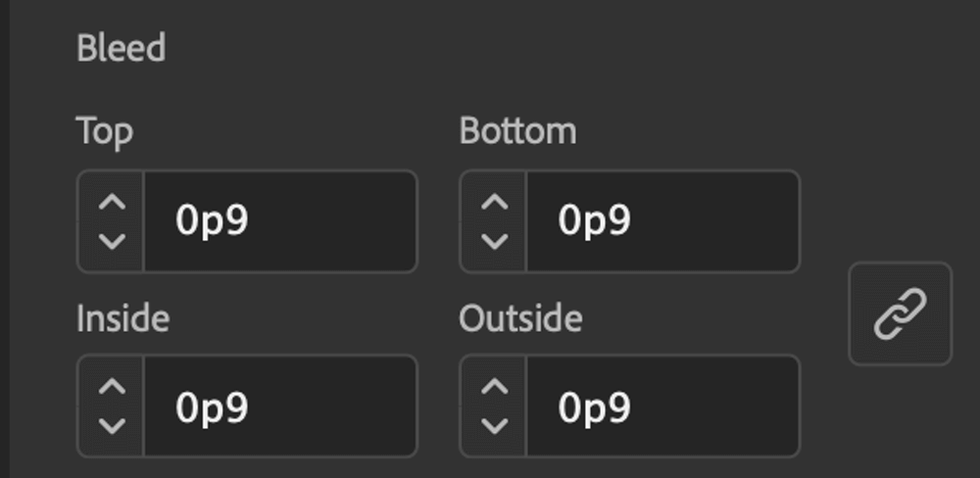Decrease the Bottom bleed using the down arrow
The height and width of the screenshot is (478, 980).
495,241
